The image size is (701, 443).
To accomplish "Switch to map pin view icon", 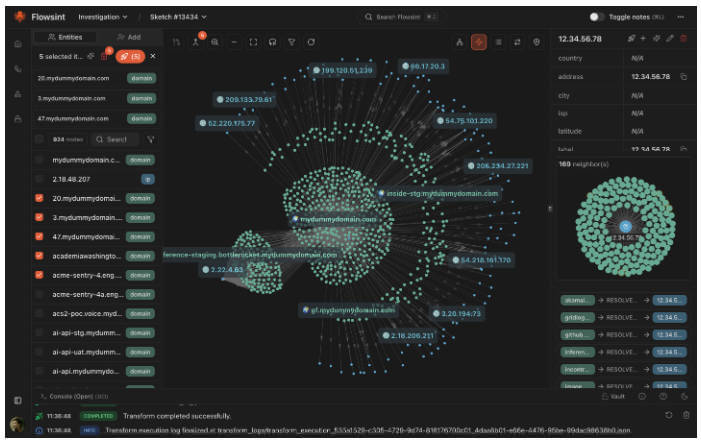I will click(x=536, y=42).
